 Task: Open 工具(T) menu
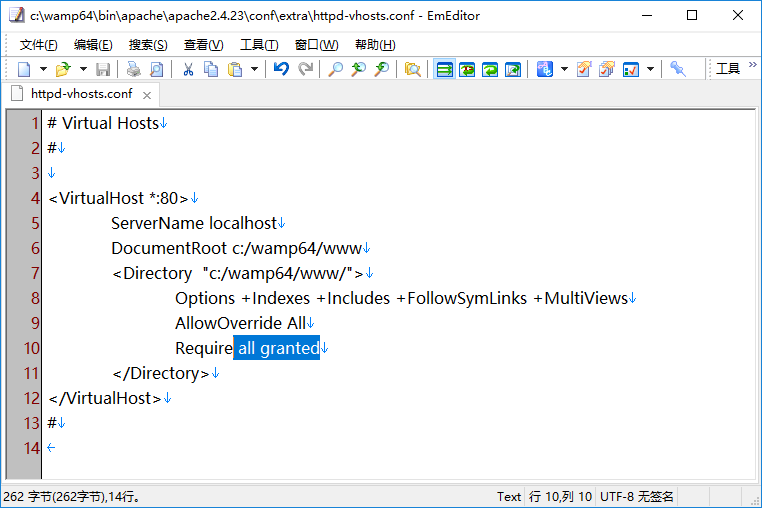click(259, 45)
